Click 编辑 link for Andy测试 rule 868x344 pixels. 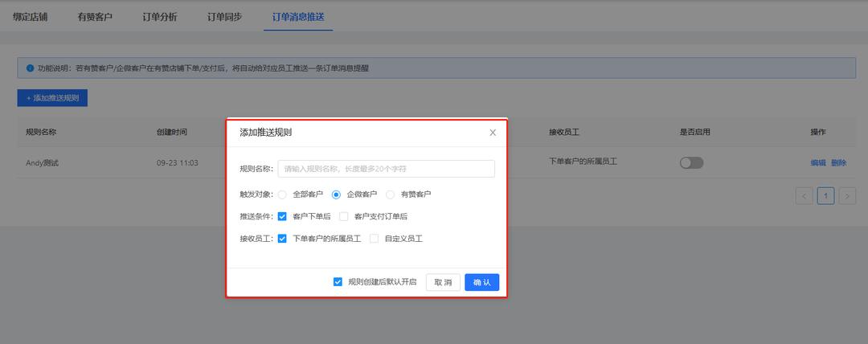click(x=818, y=163)
